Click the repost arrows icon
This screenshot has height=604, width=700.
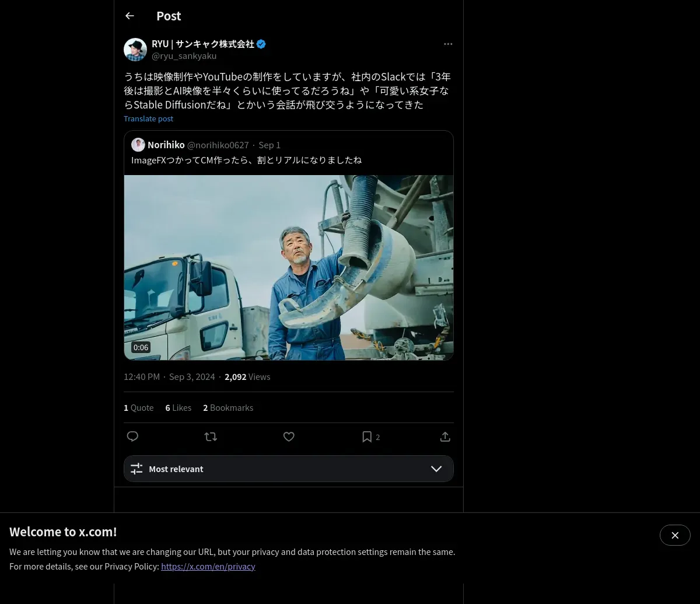(x=211, y=437)
